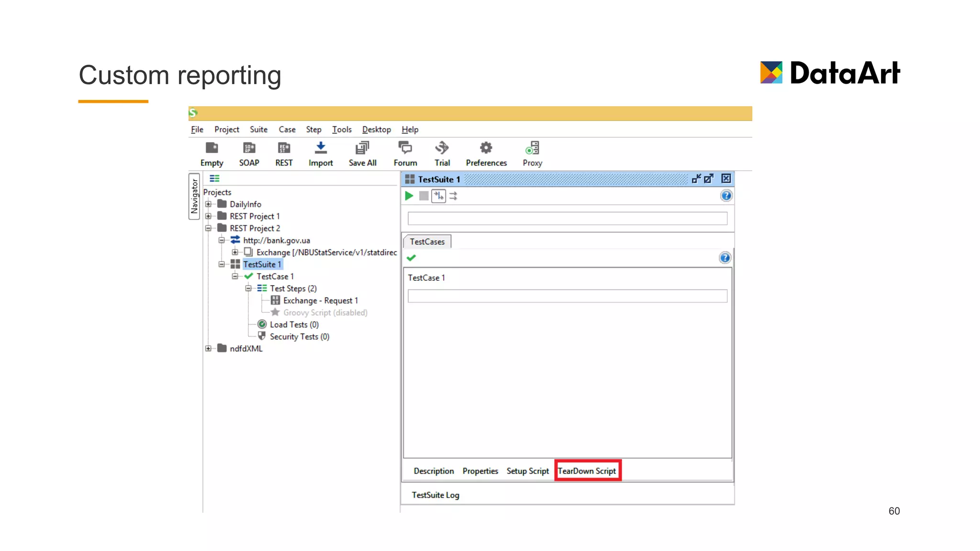
Task: Open the Case menu
Action: point(287,130)
